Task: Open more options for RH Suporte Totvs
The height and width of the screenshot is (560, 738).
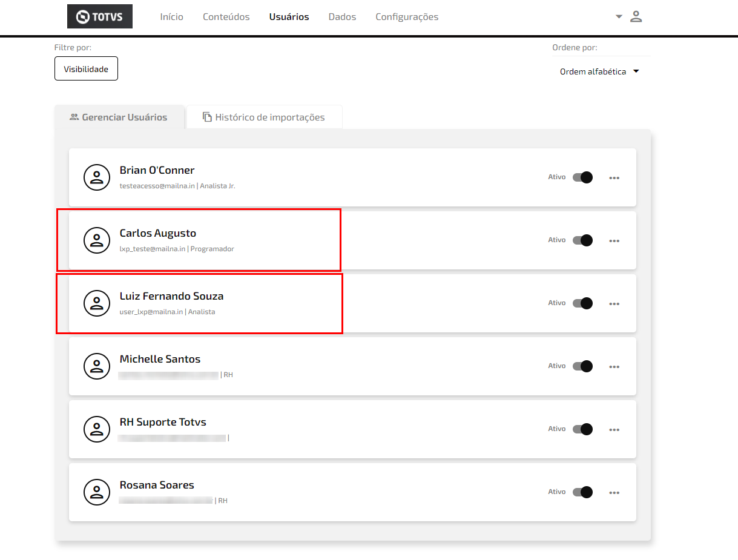Action: click(614, 430)
